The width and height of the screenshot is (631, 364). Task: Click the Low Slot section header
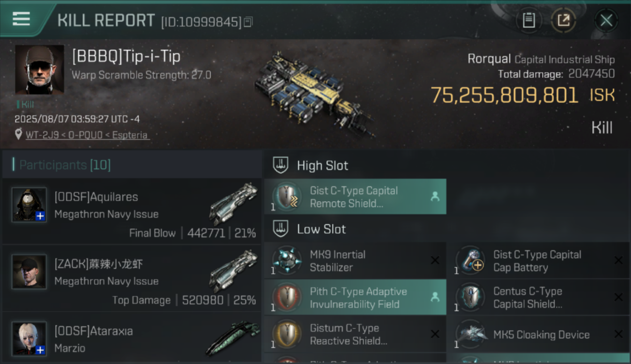point(321,229)
